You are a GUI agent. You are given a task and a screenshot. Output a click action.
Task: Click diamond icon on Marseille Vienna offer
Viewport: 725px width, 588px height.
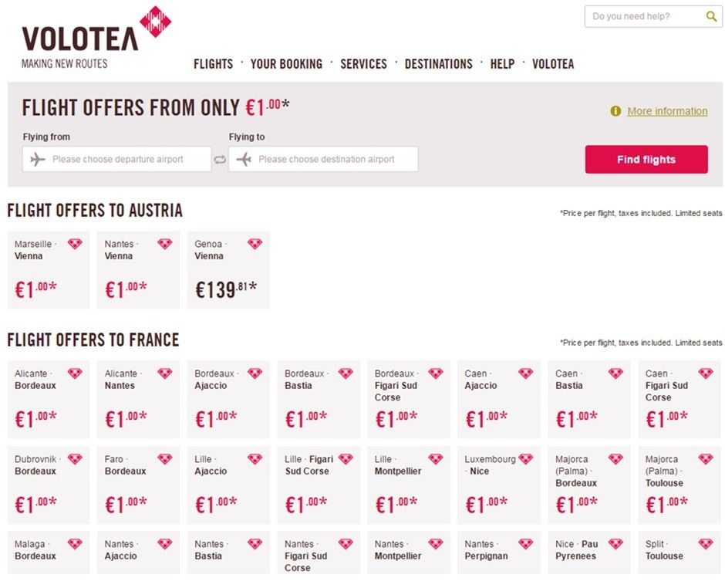click(75, 244)
